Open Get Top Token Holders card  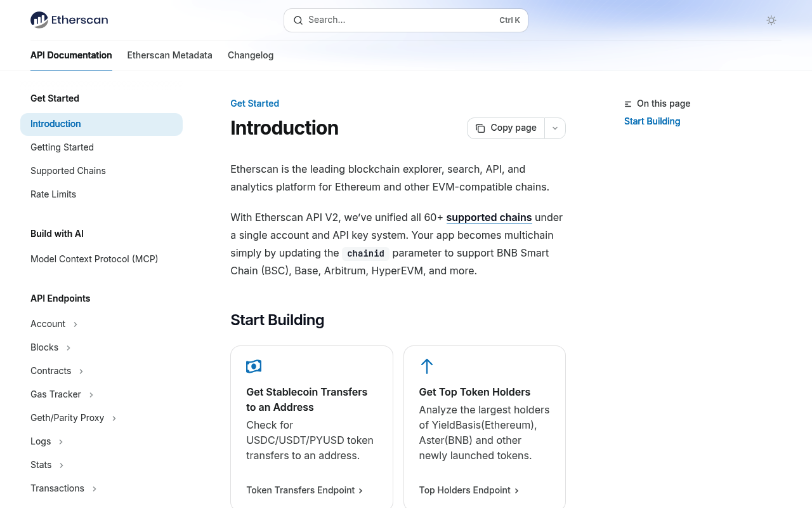pyautogui.click(x=485, y=427)
